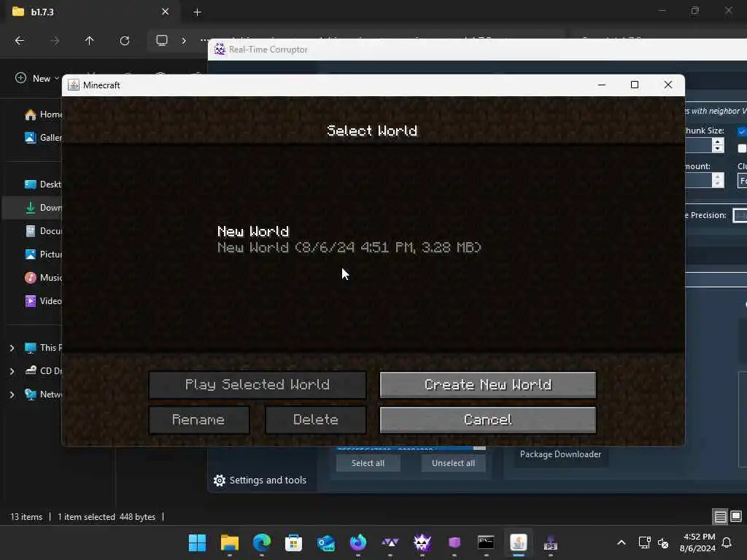Click Cancel in Select World screen
Image resolution: width=747 pixels, height=560 pixels.
click(488, 420)
